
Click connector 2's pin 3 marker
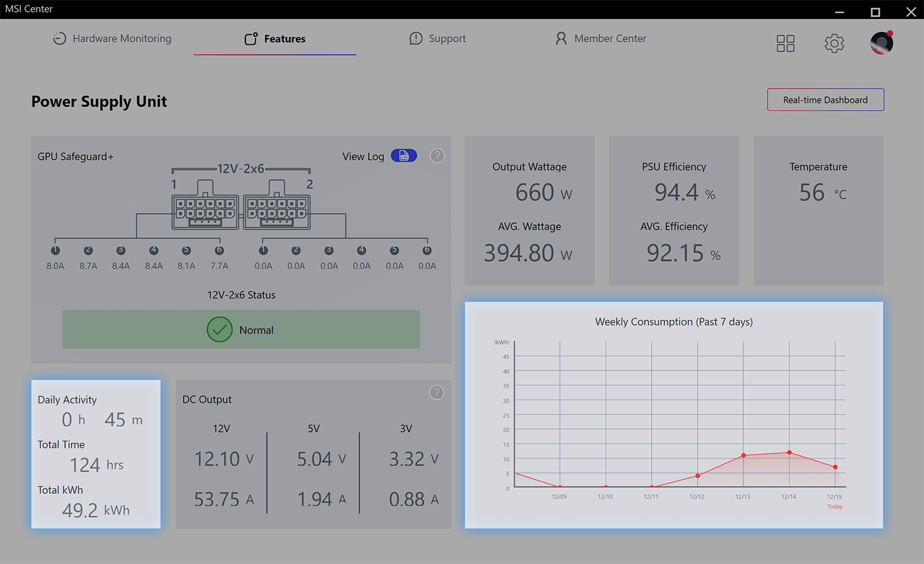329,250
